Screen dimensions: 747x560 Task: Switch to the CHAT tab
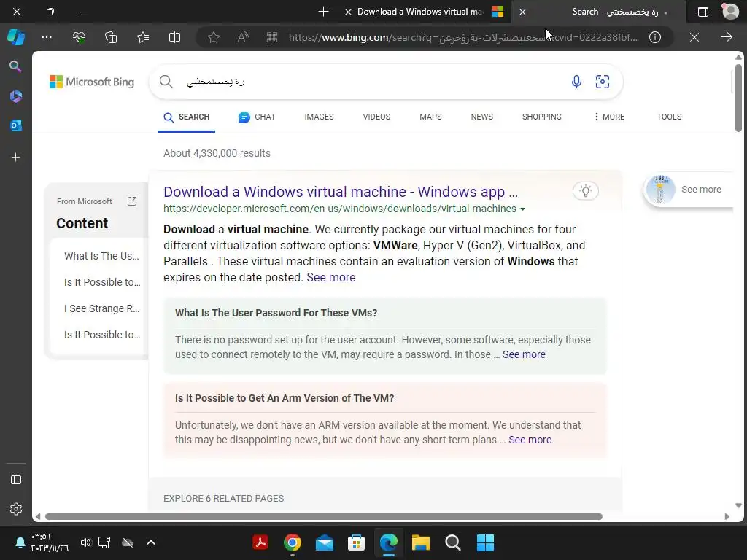257,117
